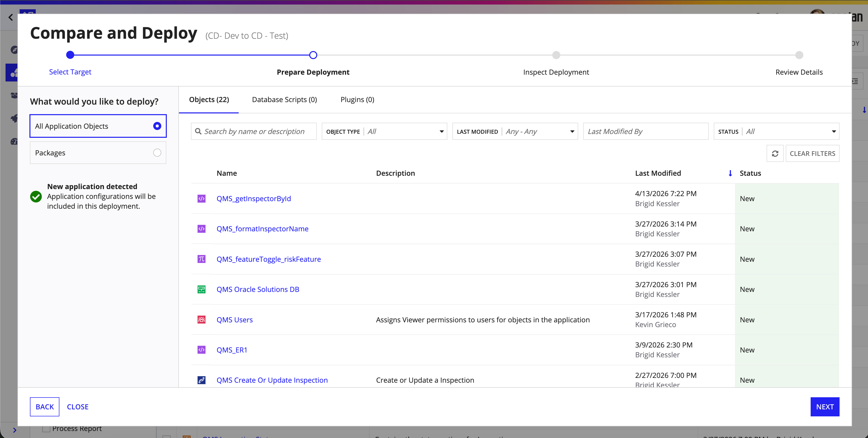
Task: Open the QMS Create Or Update Inspection link
Action: pos(272,380)
